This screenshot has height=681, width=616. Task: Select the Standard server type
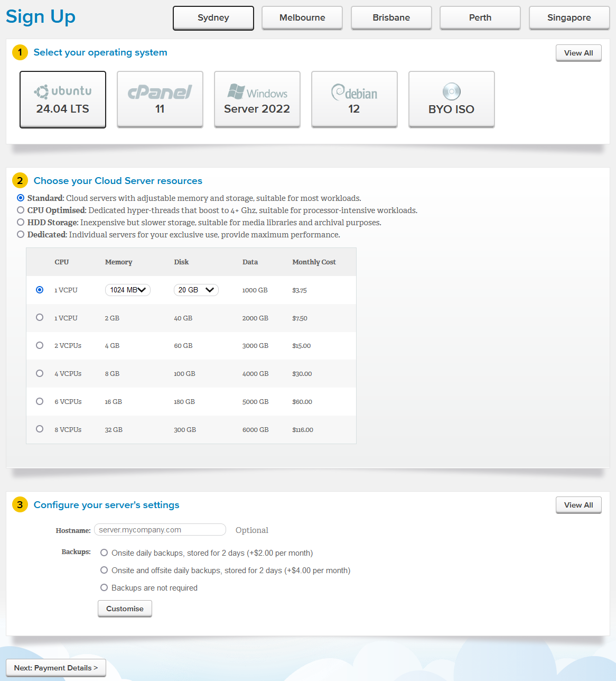21,198
